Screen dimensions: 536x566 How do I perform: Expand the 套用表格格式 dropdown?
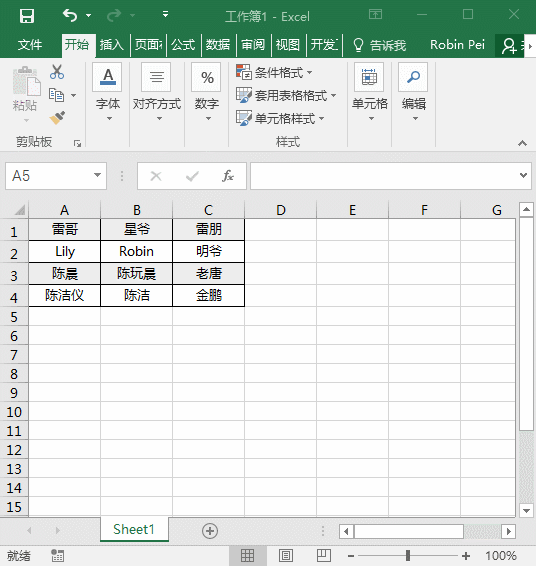[286, 95]
